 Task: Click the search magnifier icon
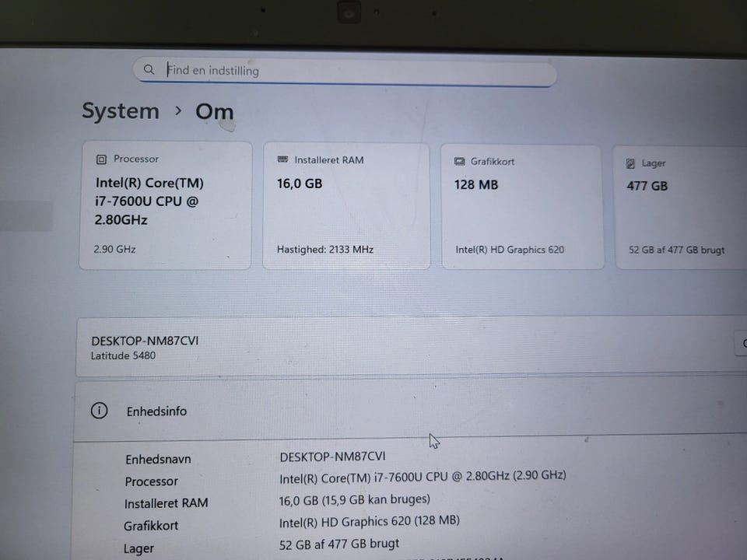[x=149, y=69]
